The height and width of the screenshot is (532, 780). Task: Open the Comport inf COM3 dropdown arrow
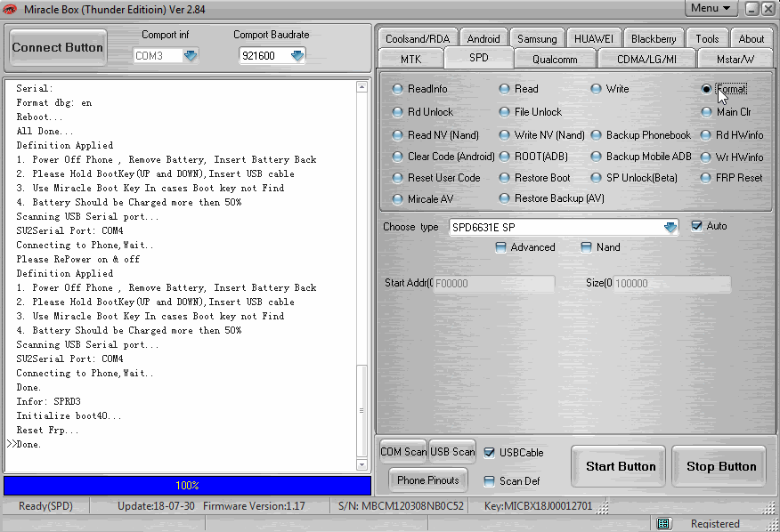pyautogui.click(x=191, y=56)
